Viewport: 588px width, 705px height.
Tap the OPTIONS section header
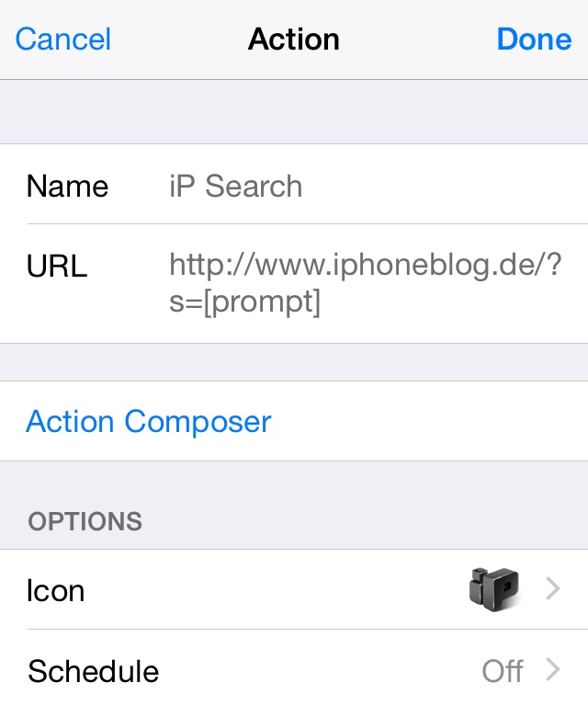click(x=85, y=521)
